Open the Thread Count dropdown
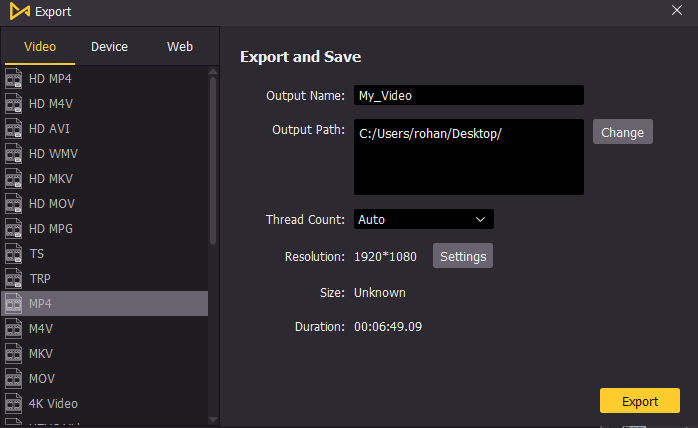Screen dimensions: 698x428 pos(423,219)
